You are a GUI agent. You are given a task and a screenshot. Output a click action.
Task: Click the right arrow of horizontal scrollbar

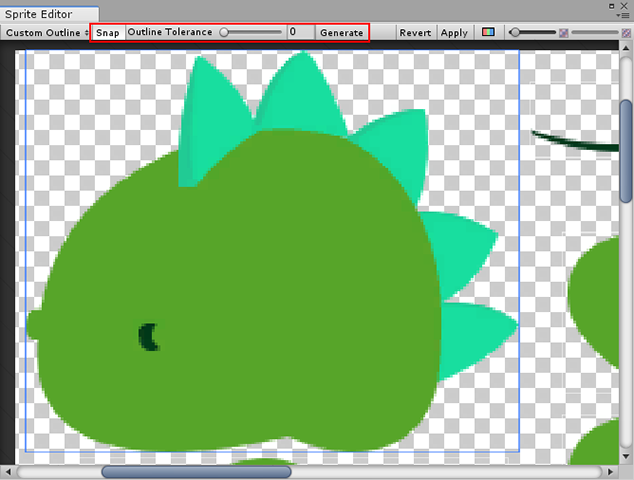609,471
